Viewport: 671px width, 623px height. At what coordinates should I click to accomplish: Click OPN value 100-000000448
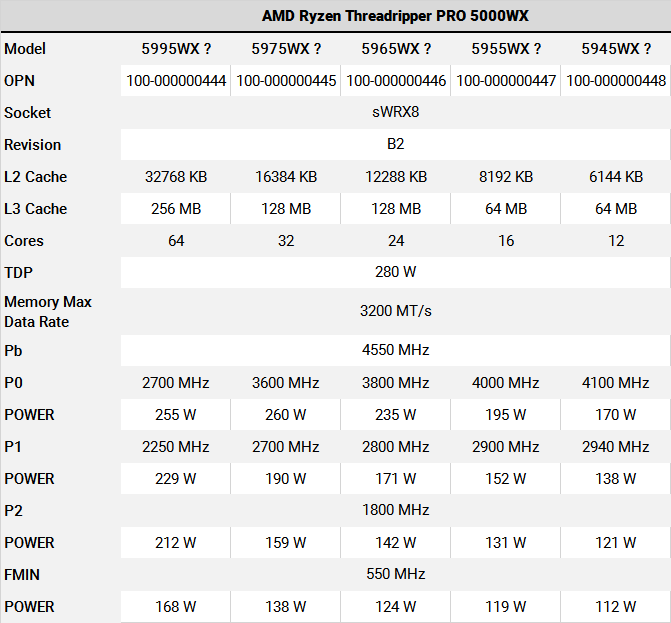point(616,81)
